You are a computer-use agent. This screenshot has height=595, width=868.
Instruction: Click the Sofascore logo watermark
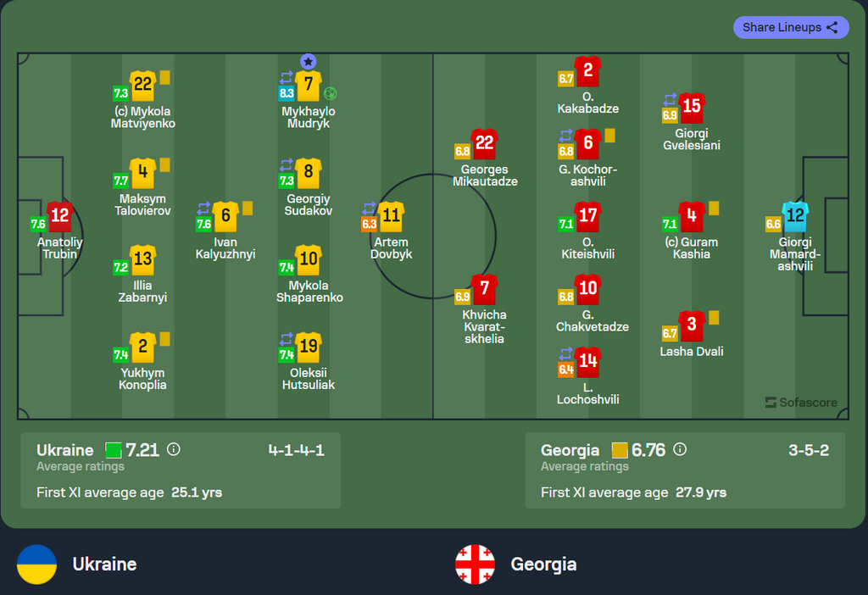pos(801,403)
